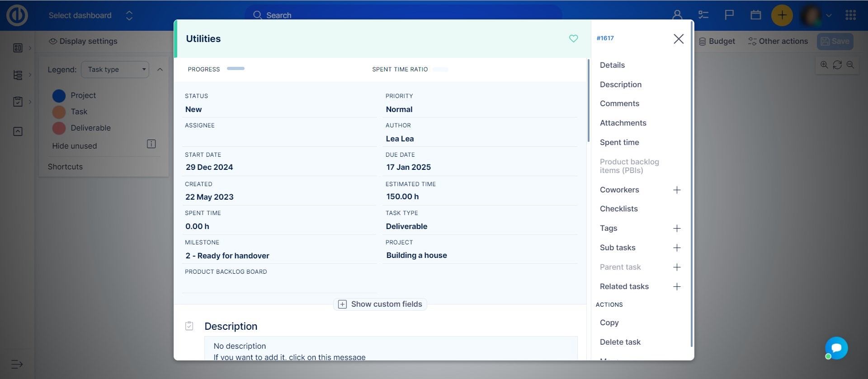Open the calendar icon in top bar
This screenshot has height=379, width=868.
(x=755, y=15)
